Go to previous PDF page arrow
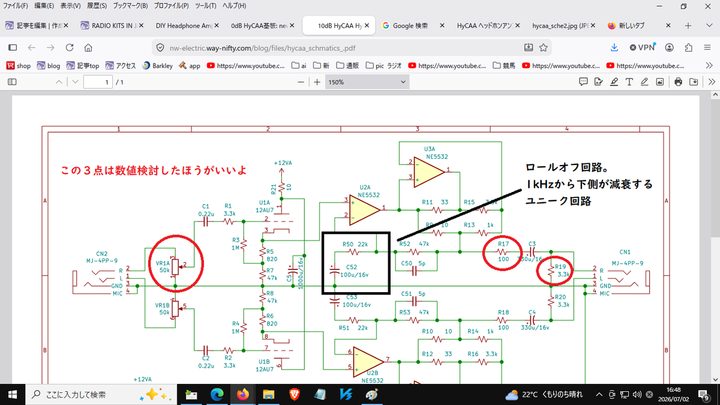The width and height of the screenshot is (720, 405). tap(59, 82)
